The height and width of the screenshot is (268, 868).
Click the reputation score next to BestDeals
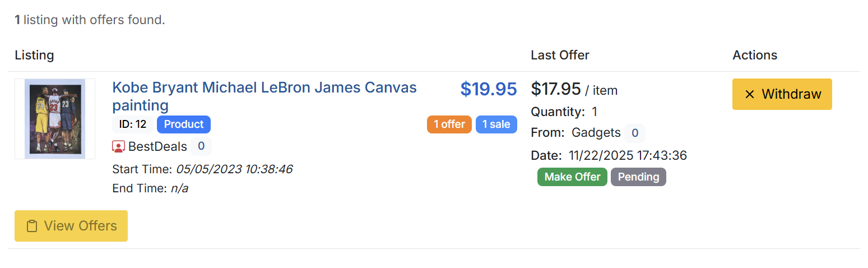click(x=201, y=147)
